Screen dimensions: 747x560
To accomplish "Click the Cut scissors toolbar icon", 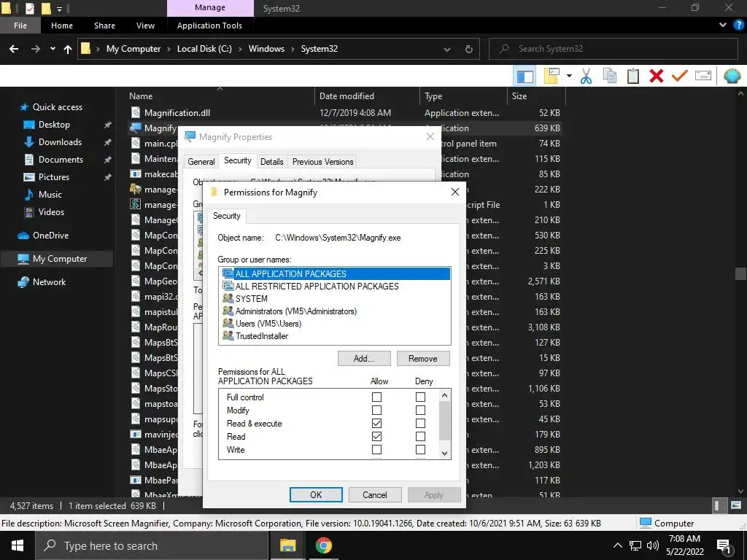I will click(x=586, y=76).
